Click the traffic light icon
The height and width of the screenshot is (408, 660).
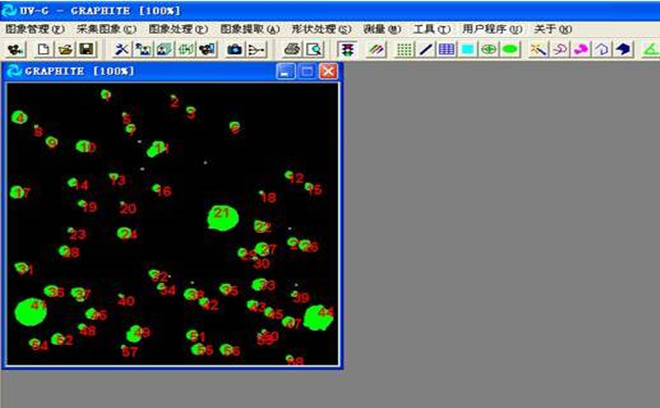click(x=347, y=49)
